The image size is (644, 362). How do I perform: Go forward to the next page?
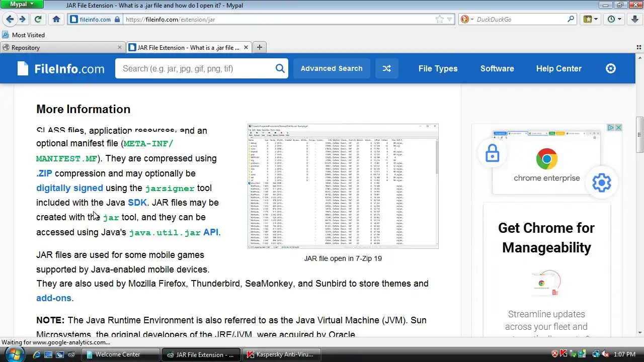(x=23, y=19)
